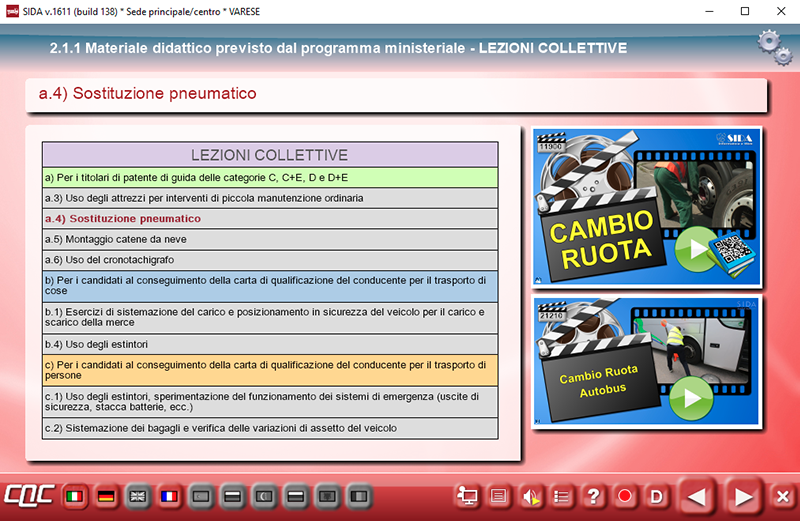The width and height of the screenshot is (800, 521).
Task: Click the CQC logo
Action: pyautogui.click(x=28, y=496)
